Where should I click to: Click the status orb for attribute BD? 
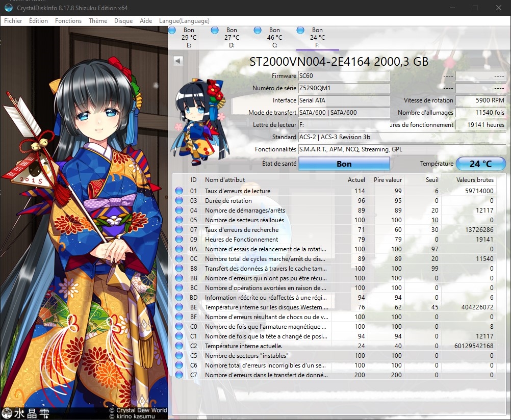(179, 298)
